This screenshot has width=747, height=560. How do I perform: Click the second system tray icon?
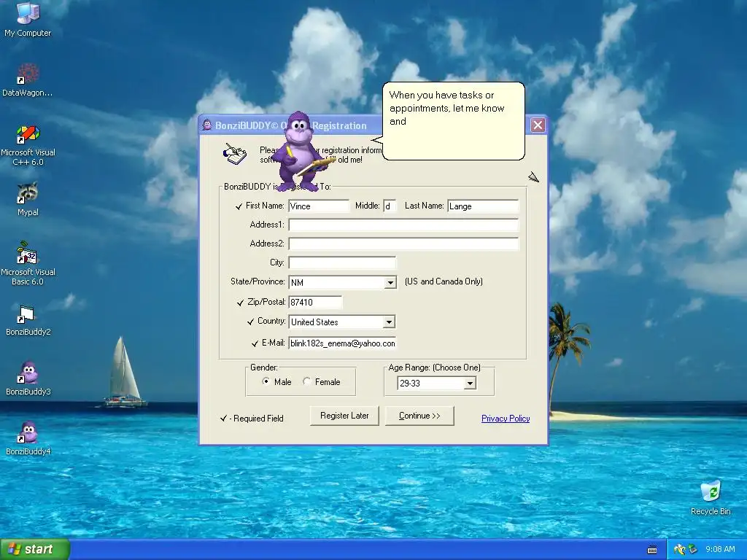pos(692,550)
